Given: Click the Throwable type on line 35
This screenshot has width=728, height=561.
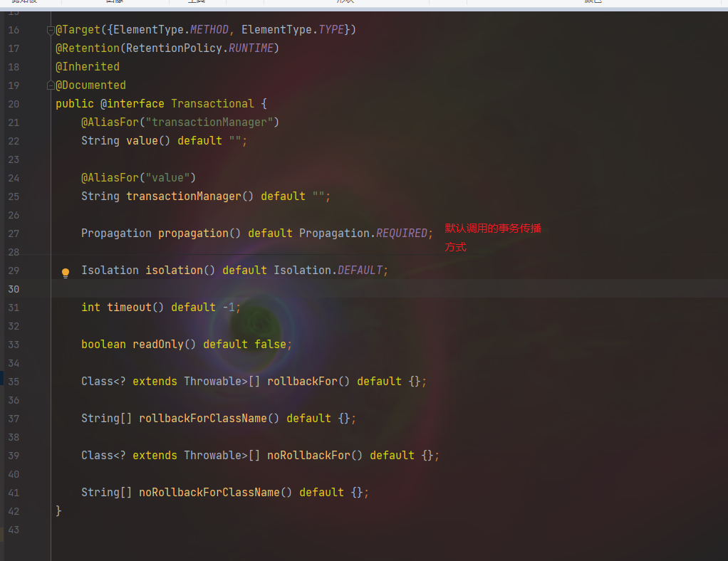Looking at the screenshot, I should (213, 382).
